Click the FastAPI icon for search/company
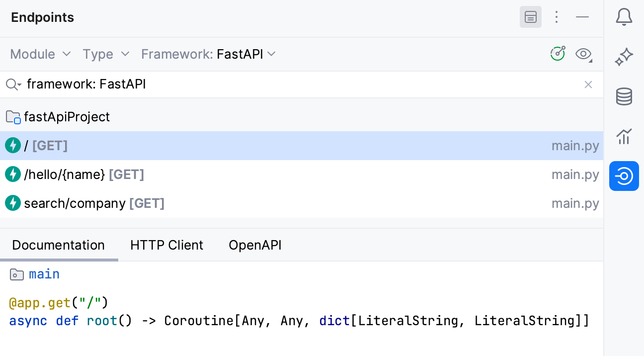 [13, 203]
